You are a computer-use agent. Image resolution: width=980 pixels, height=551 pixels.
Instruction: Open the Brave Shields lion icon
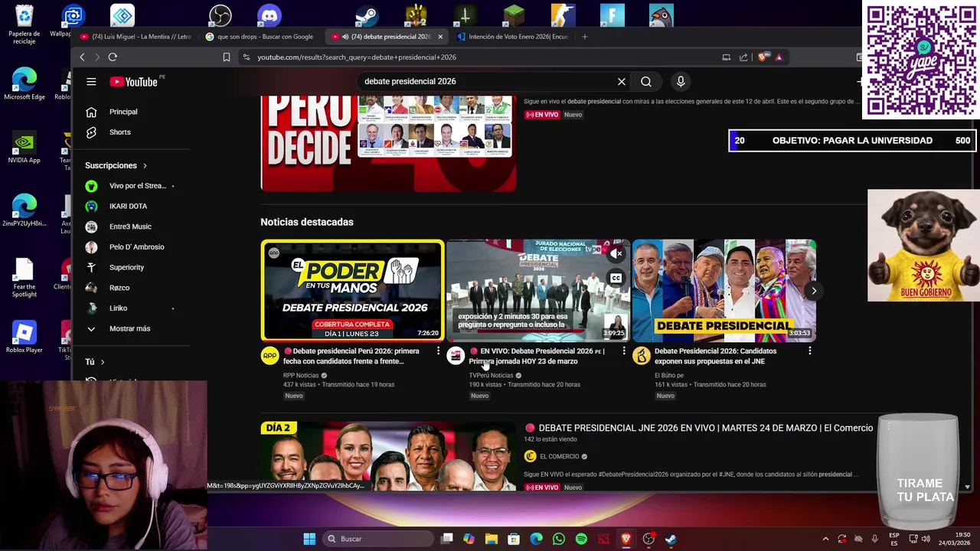(763, 57)
